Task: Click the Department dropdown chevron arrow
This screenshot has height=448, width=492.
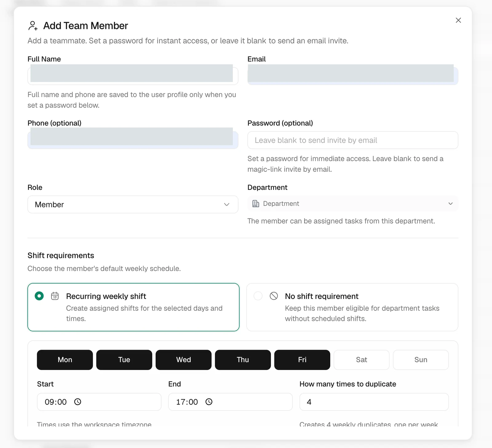Action: point(450,204)
